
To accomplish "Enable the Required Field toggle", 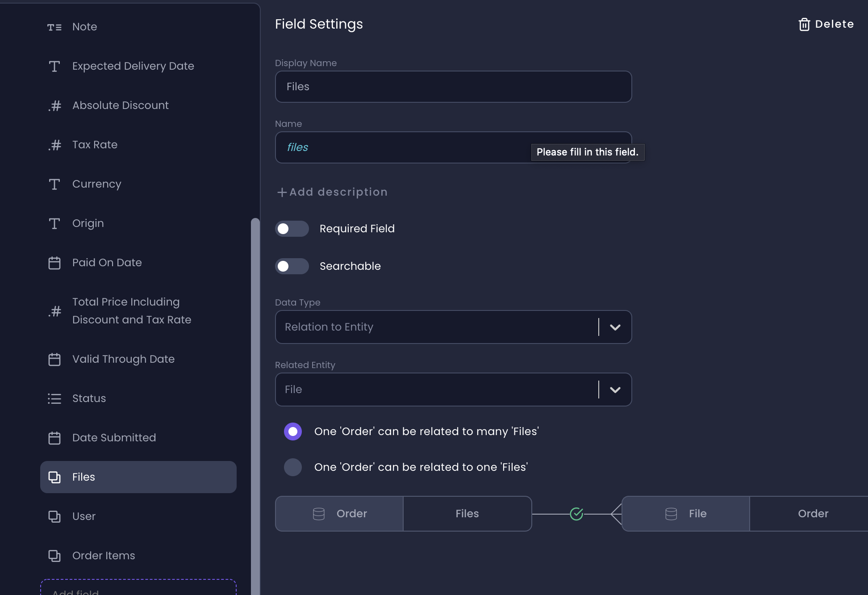I will point(292,229).
